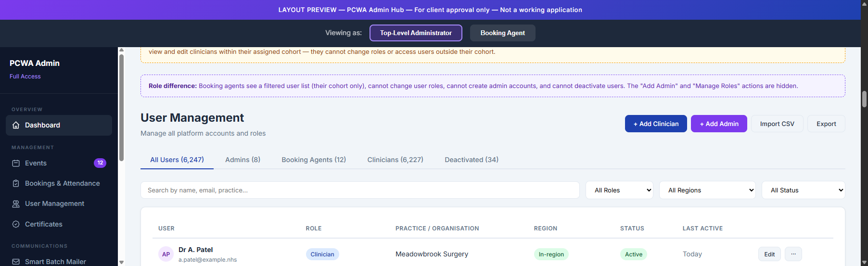
Task: Switch view to Booking Agent
Action: pos(502,33)
